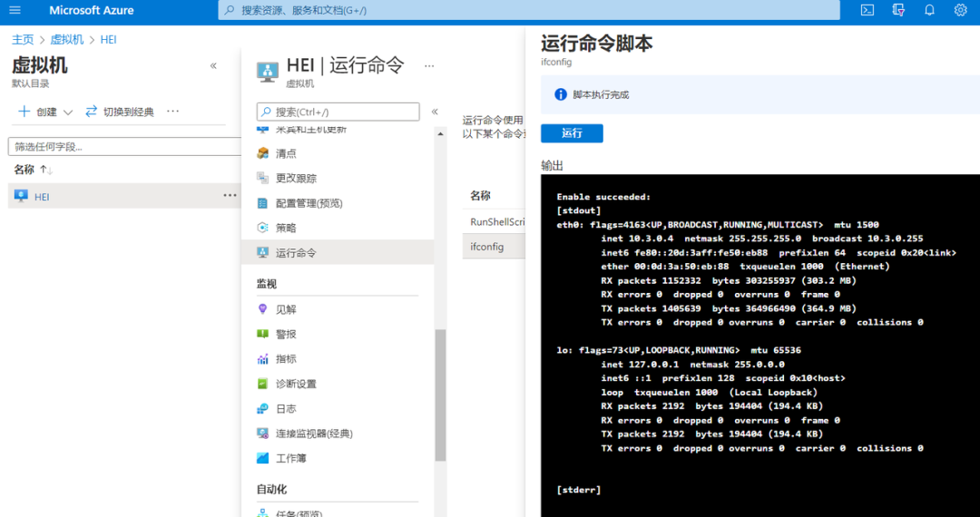The height and width of the screenshot is (517, 980).
Task: Click the 自动化 section heading
Action: [272, 490]
